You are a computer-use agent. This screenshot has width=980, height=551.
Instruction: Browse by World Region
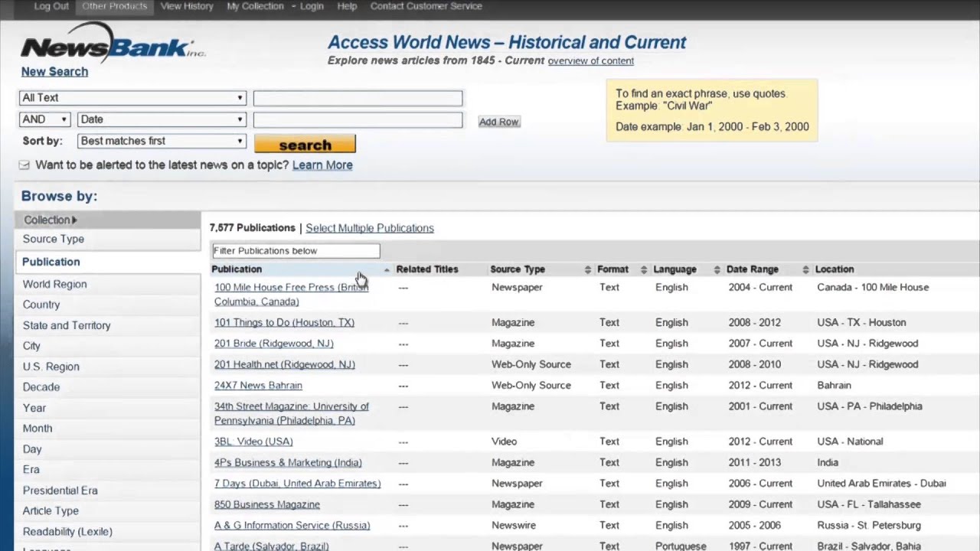[55, 284]
